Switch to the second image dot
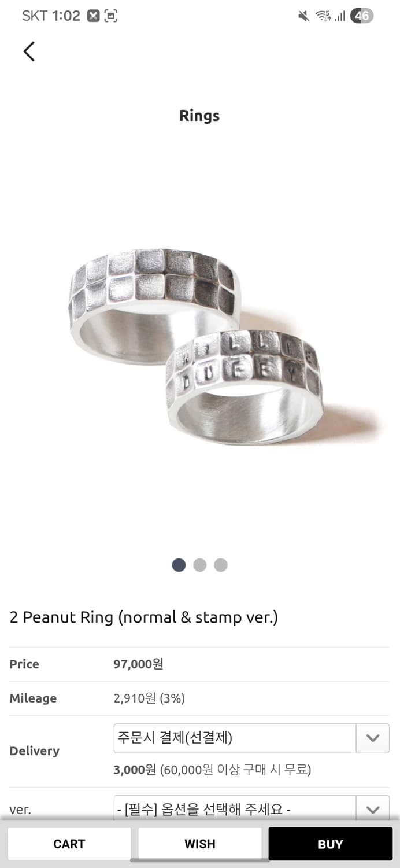 (x=200, y=565)
